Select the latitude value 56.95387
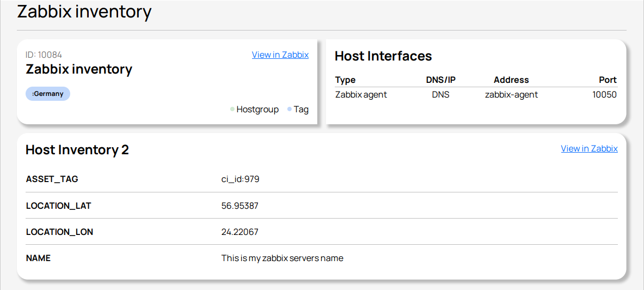 tap(240, 206)
